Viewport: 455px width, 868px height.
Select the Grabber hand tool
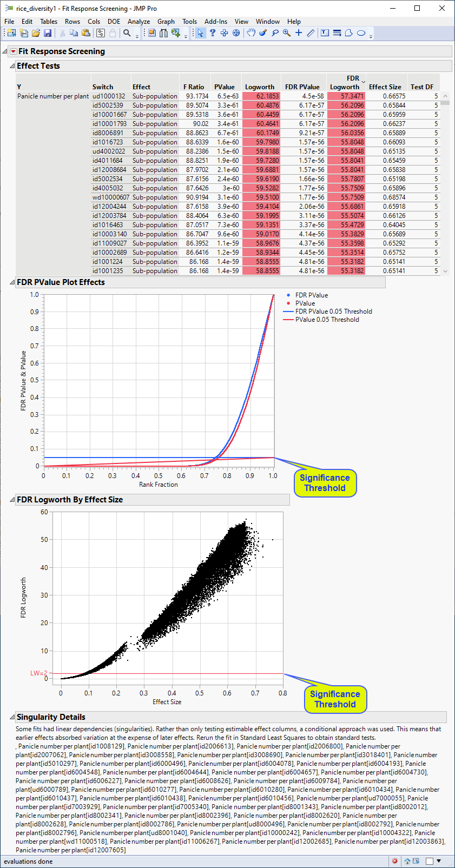click(x=251, y=33)
